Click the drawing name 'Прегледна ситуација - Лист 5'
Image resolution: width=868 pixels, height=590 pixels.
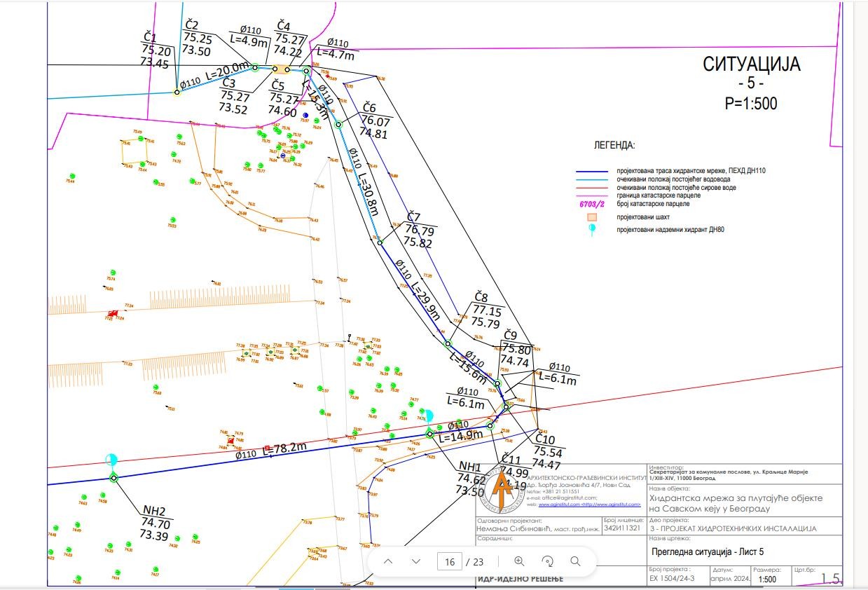[x=707, y=551]
